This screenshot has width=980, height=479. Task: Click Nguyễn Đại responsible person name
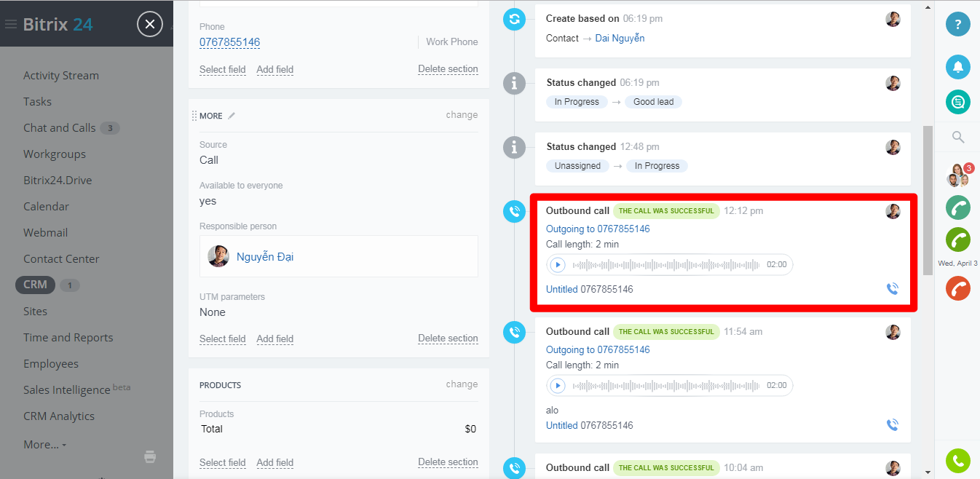pyautogui.click(x=265, y=257)
